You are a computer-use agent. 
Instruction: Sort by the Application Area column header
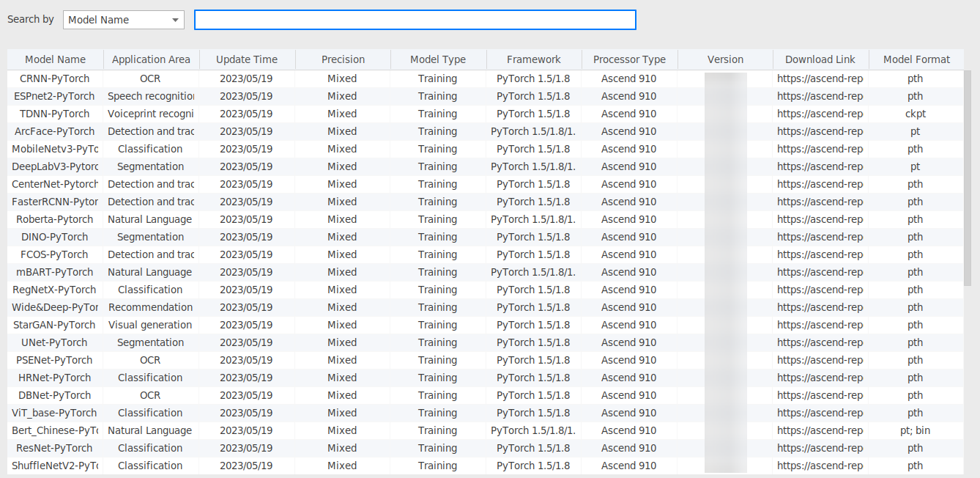(151, 59)
